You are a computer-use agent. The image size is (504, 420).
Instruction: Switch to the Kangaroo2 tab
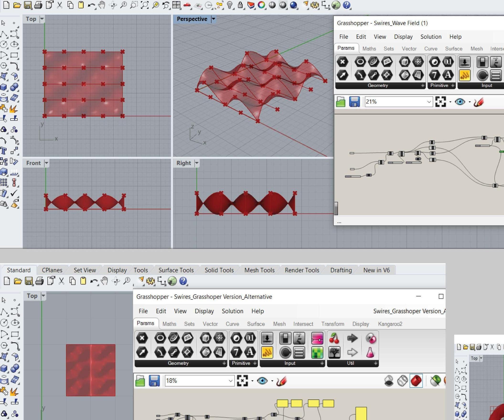390,324
